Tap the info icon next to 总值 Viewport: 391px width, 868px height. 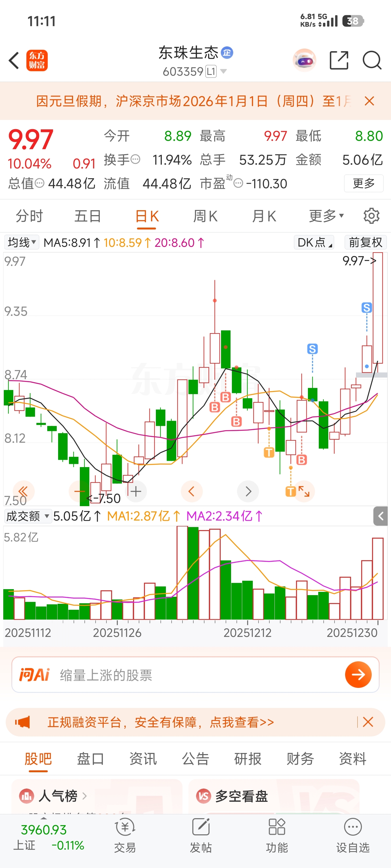(39, 183)
